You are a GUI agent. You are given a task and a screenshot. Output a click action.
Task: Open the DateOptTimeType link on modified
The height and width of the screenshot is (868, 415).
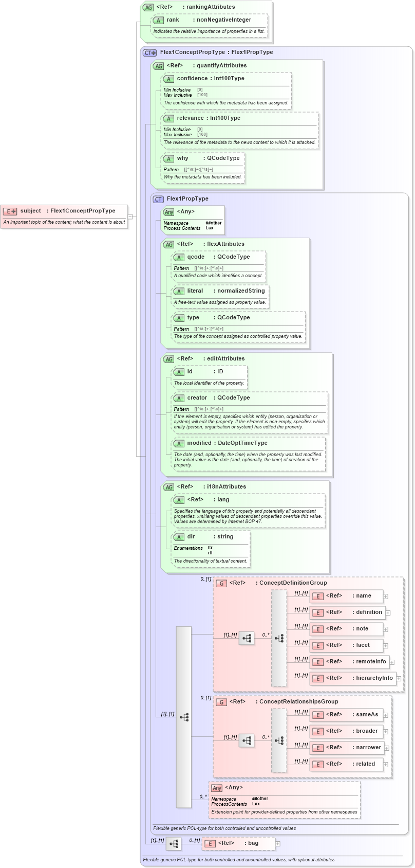tap(242, 443)
